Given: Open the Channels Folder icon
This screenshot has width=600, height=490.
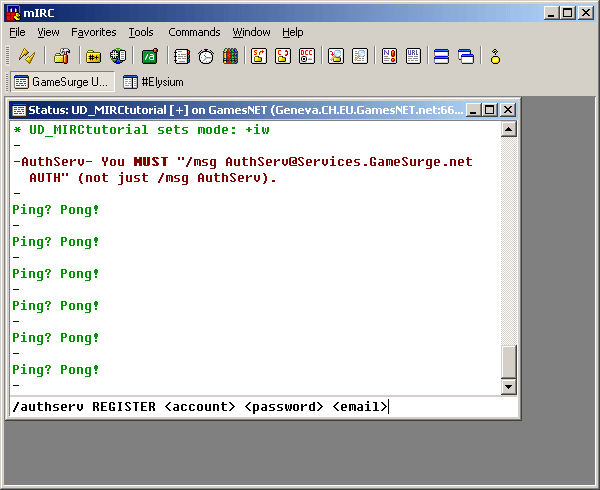Looking at the screenshot, I should [x=93, y=56].
